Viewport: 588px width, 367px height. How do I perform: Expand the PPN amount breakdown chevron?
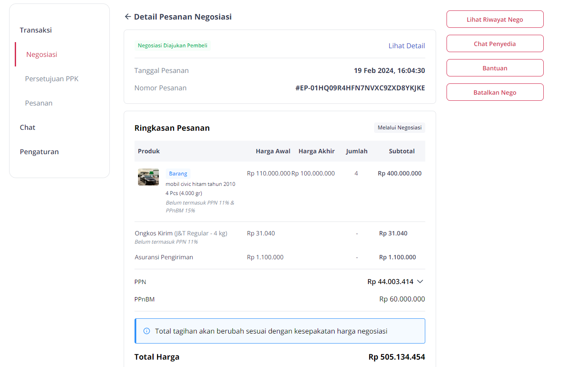point(420,281)
